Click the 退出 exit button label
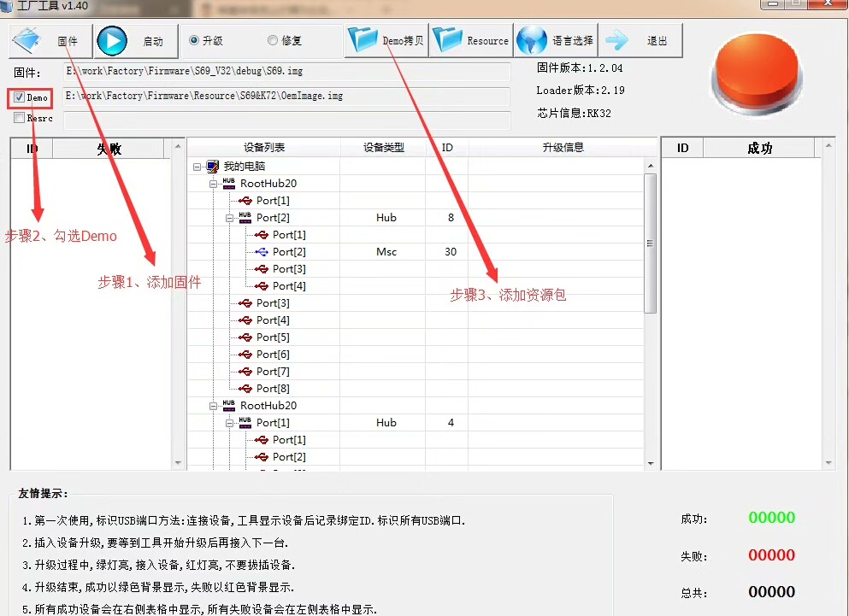Viewport: 849px width, 616px height. [657, 41]
